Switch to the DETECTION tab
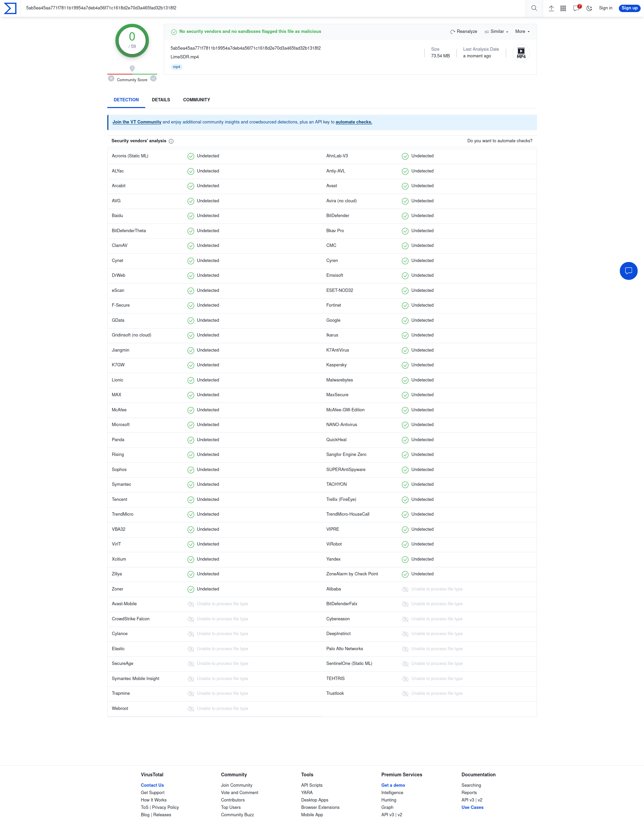644x830 pixels. point(126,100)
